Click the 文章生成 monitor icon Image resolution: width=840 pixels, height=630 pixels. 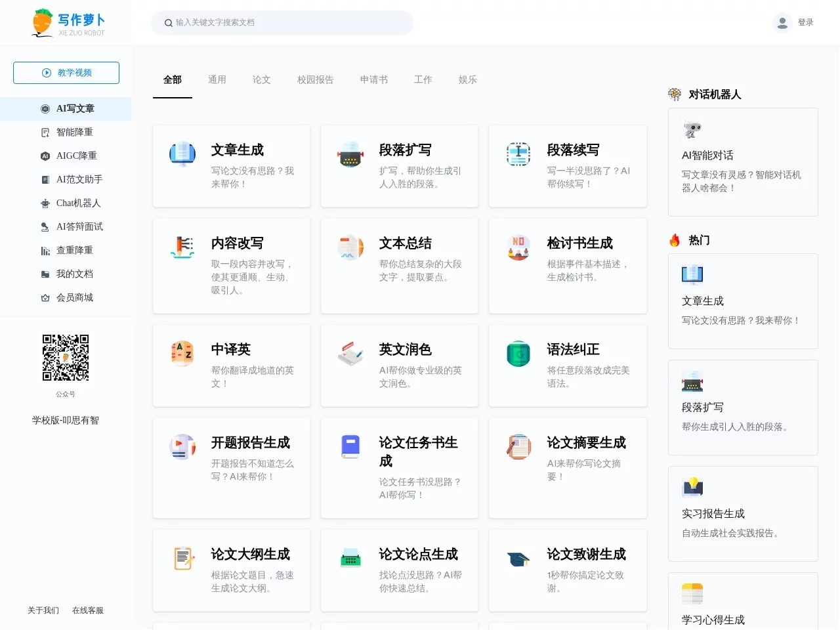(182, 154)
